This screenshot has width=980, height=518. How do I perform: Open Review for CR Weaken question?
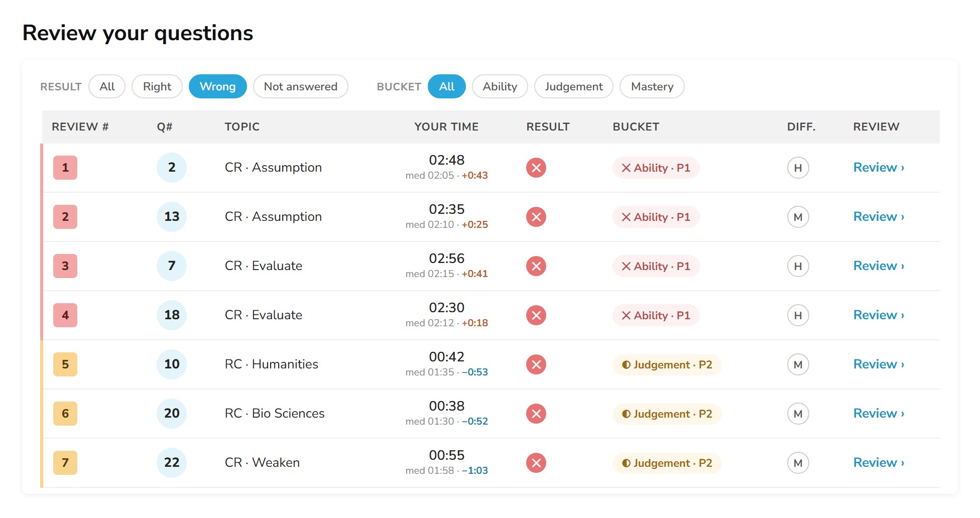pyautogui.click(x=879, y=463)
